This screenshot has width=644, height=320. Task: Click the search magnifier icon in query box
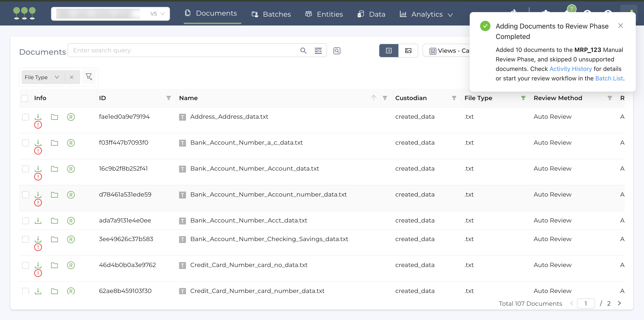pos(303,51)
